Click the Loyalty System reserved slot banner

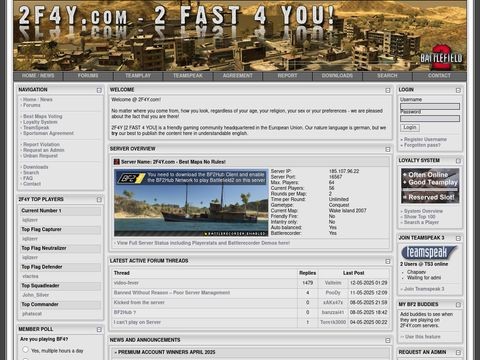430,186
